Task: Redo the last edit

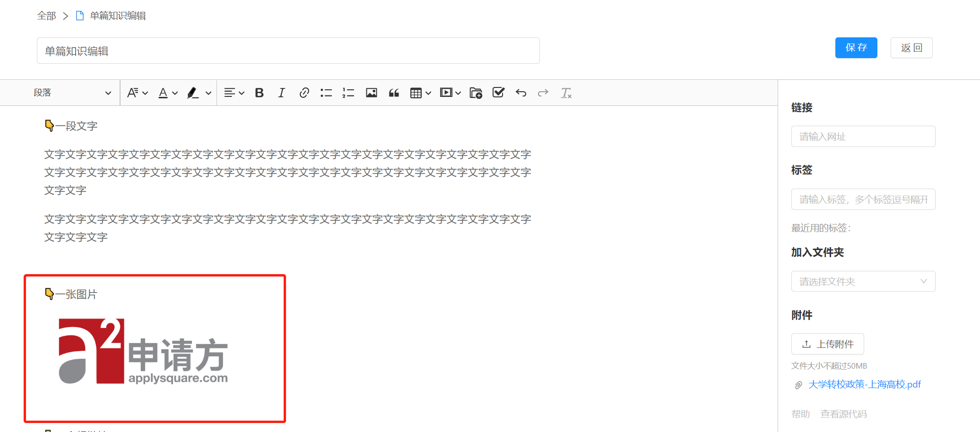Action: point(543,93)
